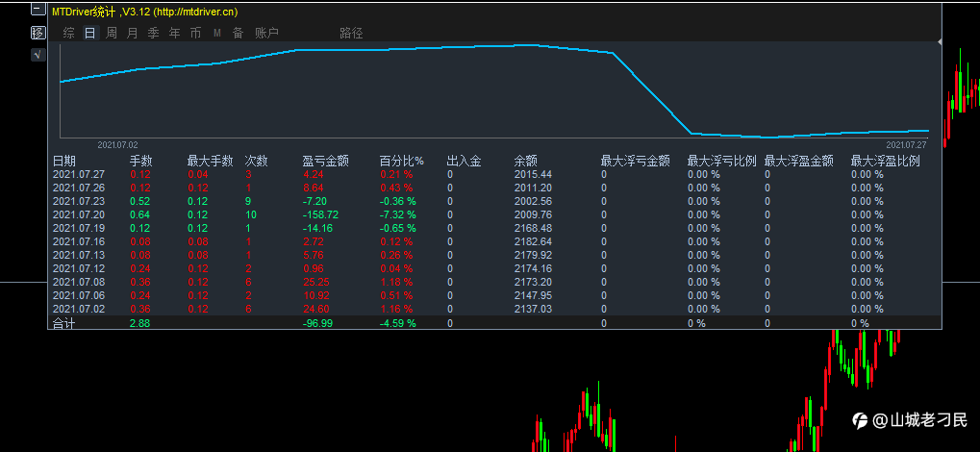Switch to the 综 summary tab
The image size is (980, 452).
[68, 33]
